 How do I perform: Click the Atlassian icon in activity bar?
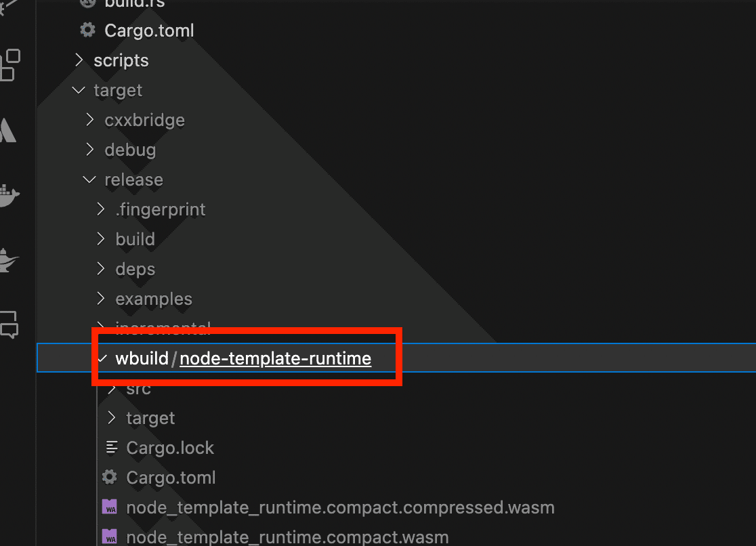click(7, 130)
